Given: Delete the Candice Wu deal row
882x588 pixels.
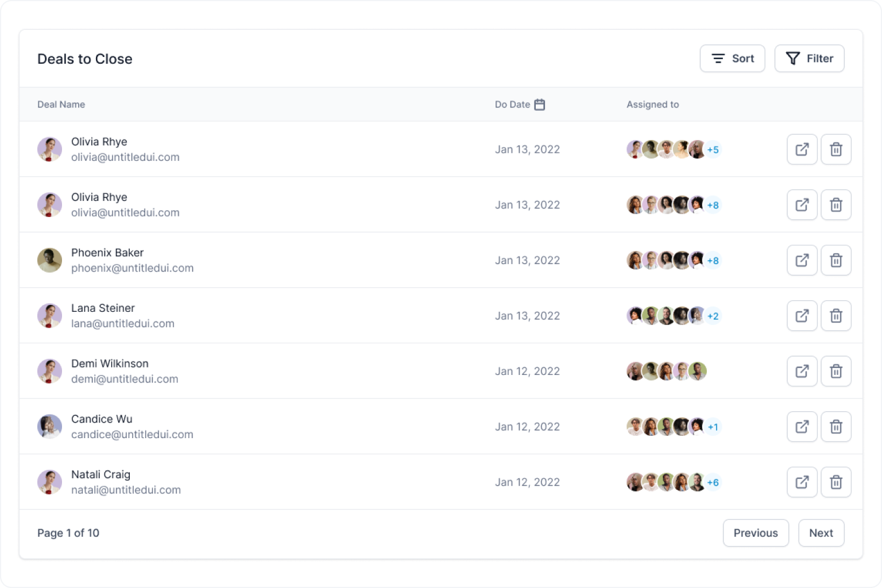Looking at the screenshot, I should point(835,427).
